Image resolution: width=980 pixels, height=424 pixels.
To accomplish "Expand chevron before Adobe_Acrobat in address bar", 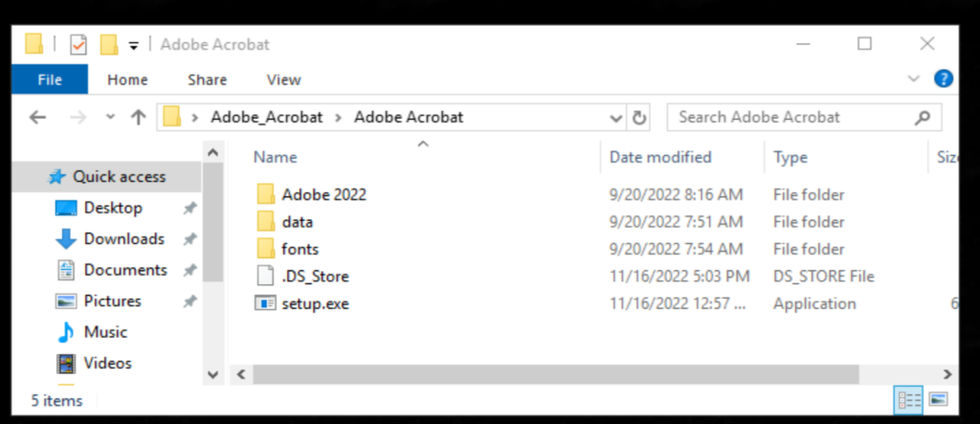I will pyautogui.click(x=195, y=118).
